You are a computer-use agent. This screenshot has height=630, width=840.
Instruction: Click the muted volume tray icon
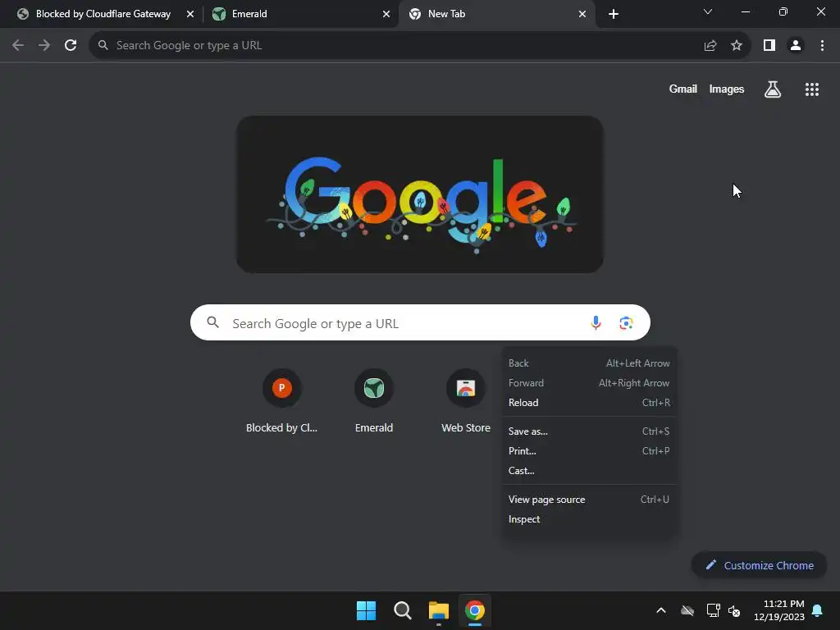(x=734, y=610)
